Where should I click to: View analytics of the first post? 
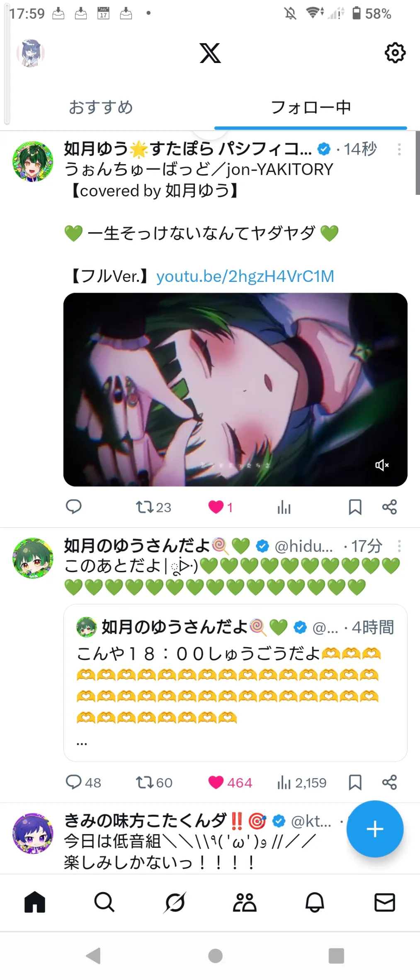284,507
